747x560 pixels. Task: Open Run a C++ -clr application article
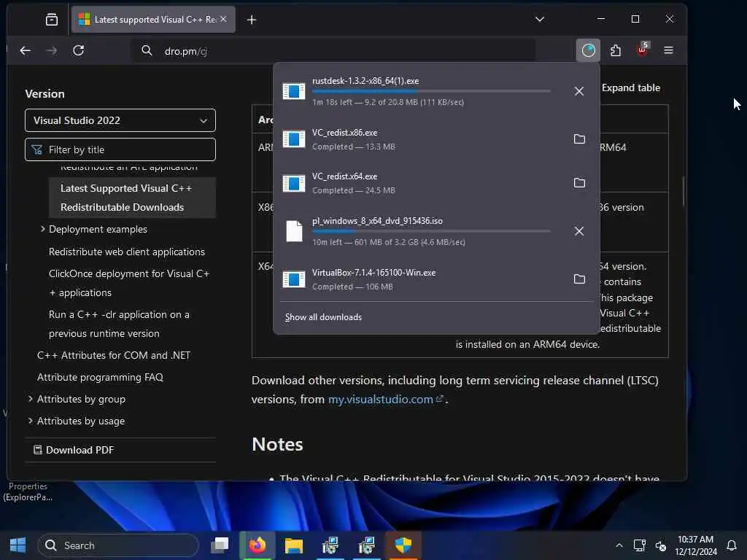pyautogui.click(x=119, y=324)
